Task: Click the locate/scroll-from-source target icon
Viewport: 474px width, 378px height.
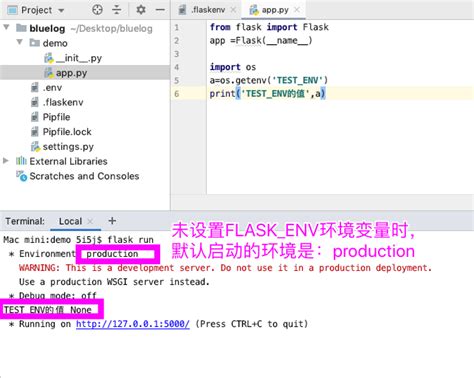Action: (97, 10)
